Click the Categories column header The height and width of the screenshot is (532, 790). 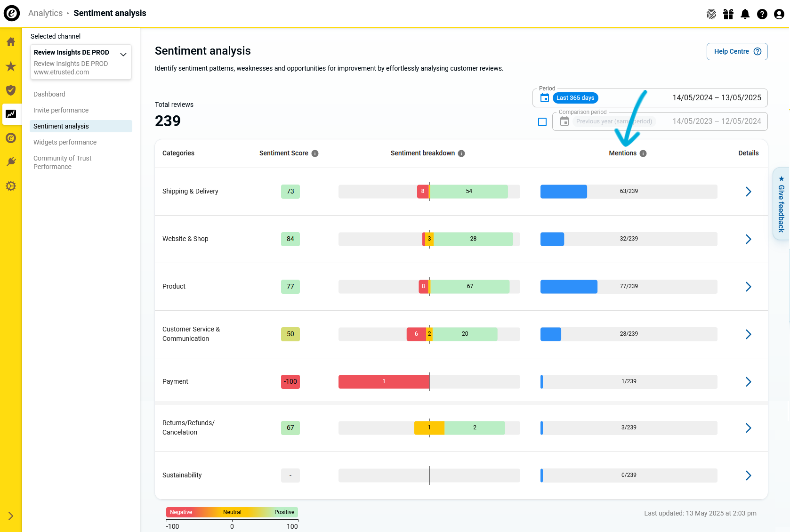178,153
